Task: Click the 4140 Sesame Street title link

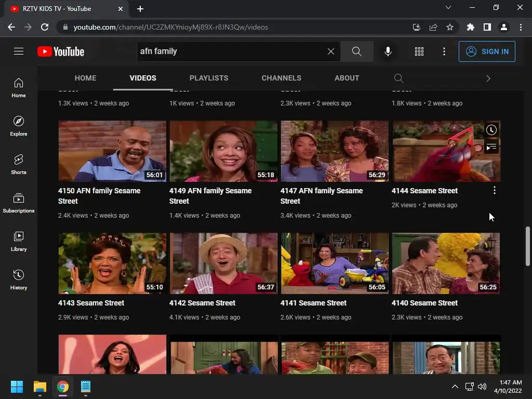Action: (x=424, y=303)
